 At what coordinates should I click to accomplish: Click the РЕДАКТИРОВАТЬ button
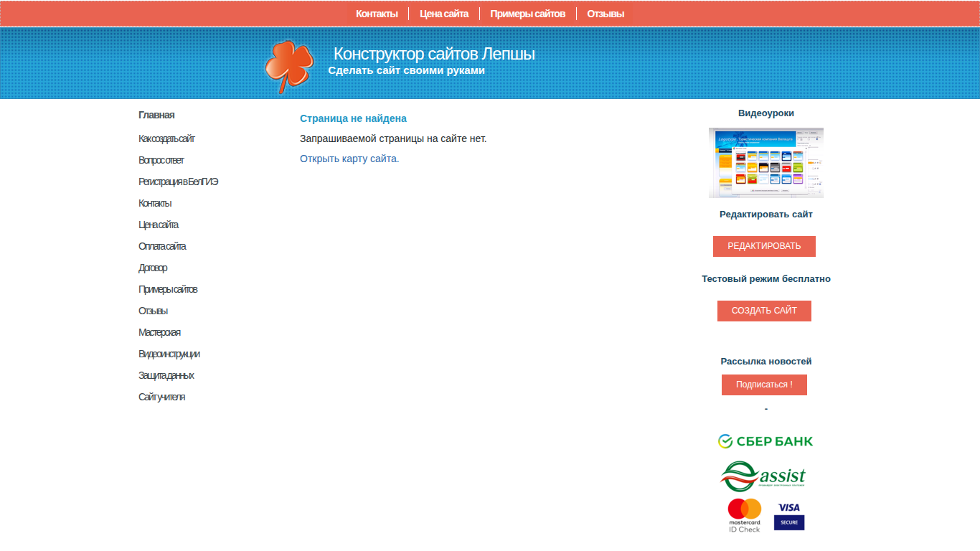[764, 246]
